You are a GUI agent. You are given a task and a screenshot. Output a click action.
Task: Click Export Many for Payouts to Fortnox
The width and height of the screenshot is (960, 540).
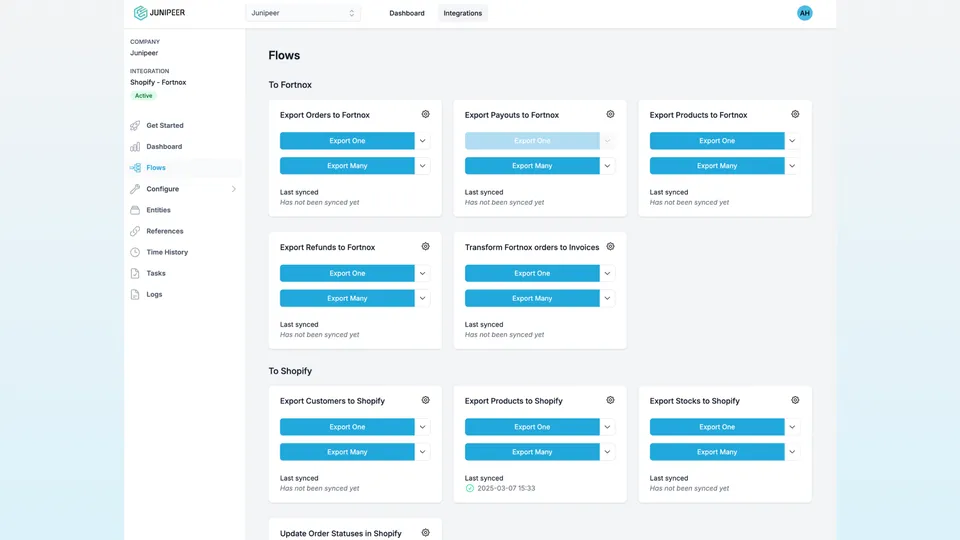pyautogui.click(x=532, y=166)
